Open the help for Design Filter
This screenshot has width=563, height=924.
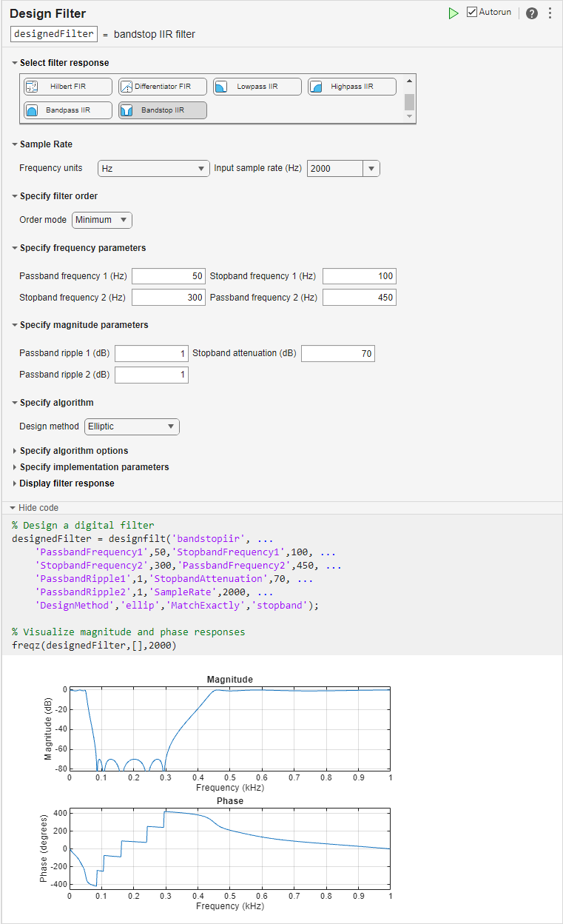[531, 13]
